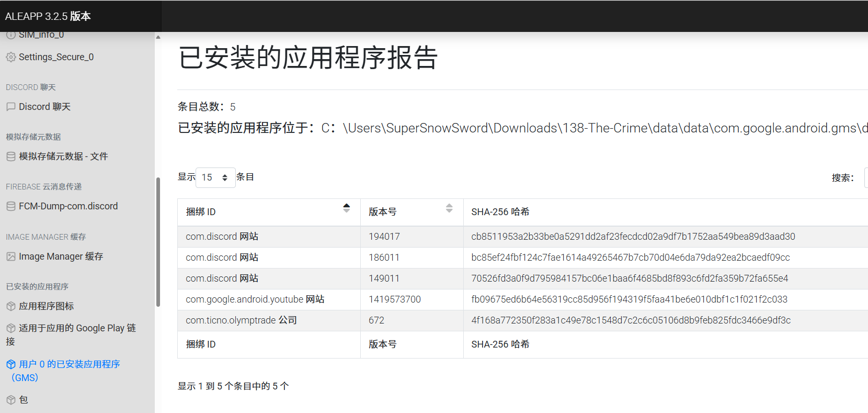The width and height of the screenshot is (868, 413).
Task: Click the Google Play 链接 package icon
Action: [11, 328]
